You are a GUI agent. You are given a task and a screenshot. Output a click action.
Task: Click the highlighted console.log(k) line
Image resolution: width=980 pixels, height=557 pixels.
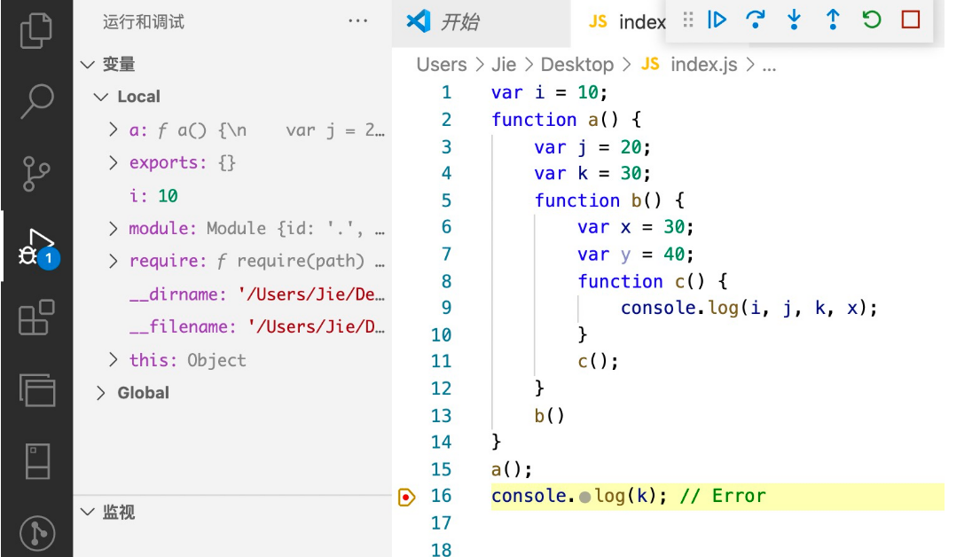pyautogui.click(x=717, y=497)
